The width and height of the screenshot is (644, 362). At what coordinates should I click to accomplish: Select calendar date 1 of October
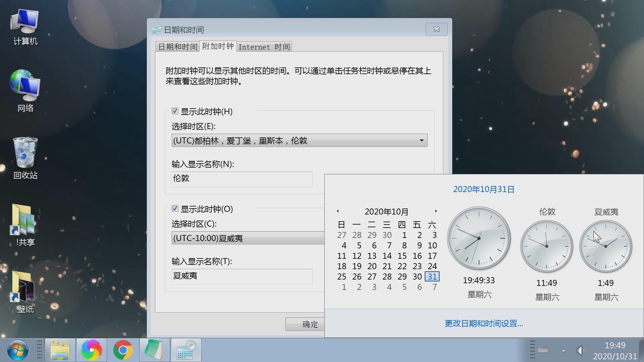(x=404, y=235)
